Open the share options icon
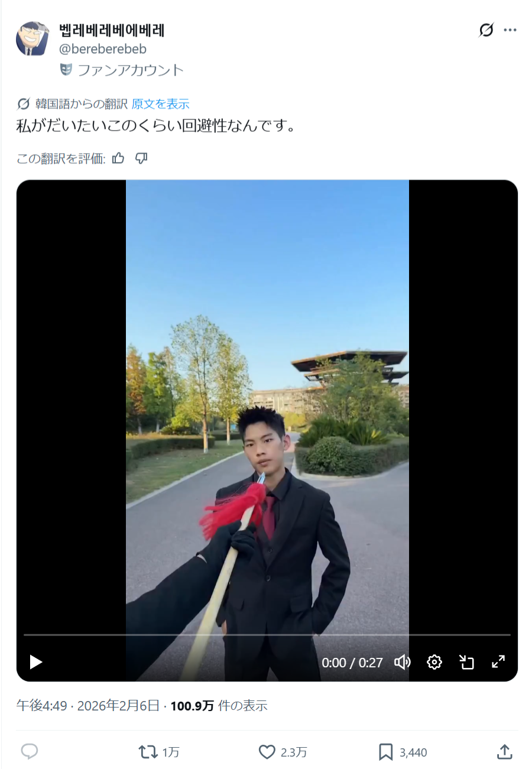 (504, 751)
